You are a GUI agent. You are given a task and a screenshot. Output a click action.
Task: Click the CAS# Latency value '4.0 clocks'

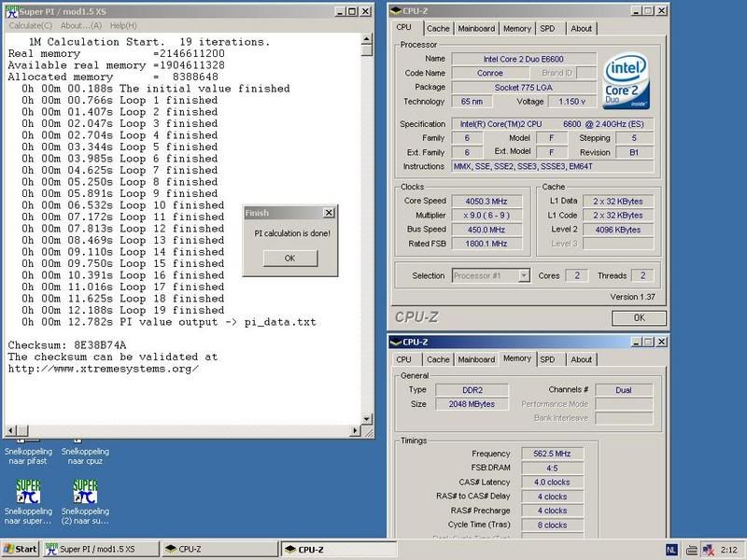pyautogui.click(x=552, y=482)
